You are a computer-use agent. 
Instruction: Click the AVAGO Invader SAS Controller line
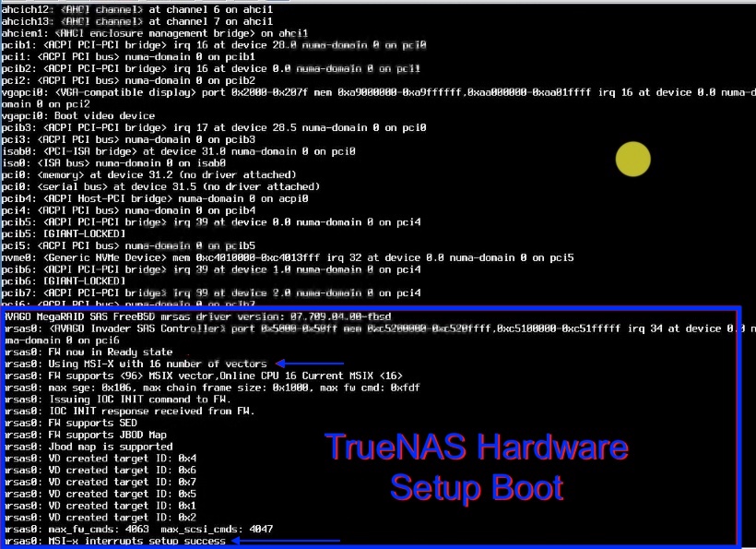click(x=380, y=334)
